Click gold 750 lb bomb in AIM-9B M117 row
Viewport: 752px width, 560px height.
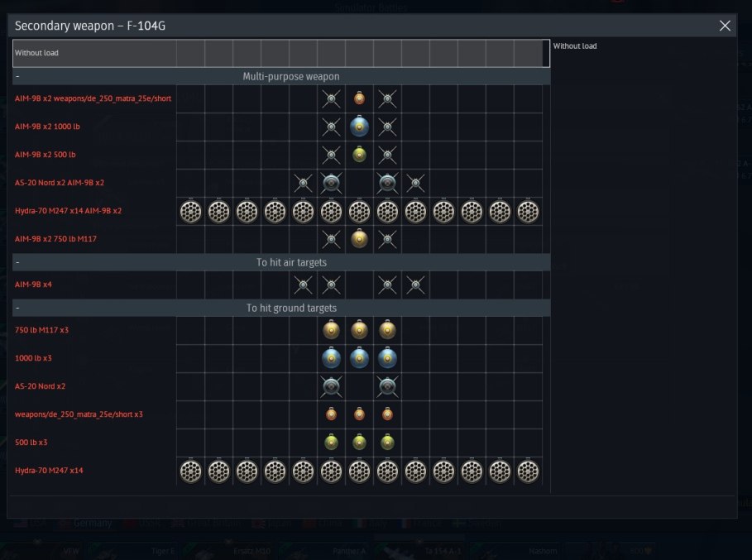pos(359,239)
